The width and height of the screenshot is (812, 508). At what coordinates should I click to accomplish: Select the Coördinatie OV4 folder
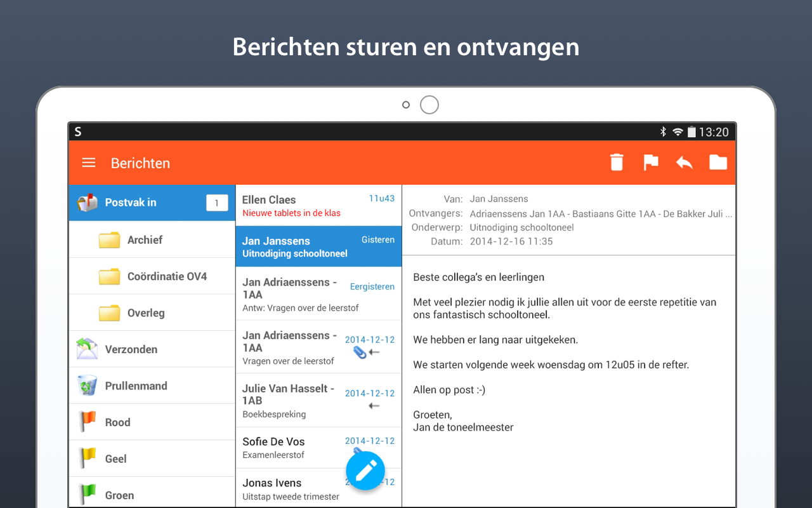[152, 276]
